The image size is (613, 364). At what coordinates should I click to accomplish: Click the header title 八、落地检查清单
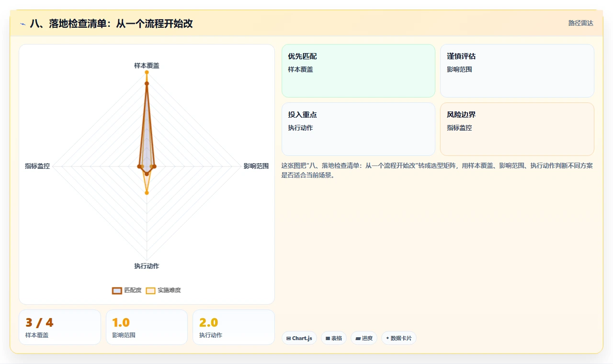[x=111, y=23]
